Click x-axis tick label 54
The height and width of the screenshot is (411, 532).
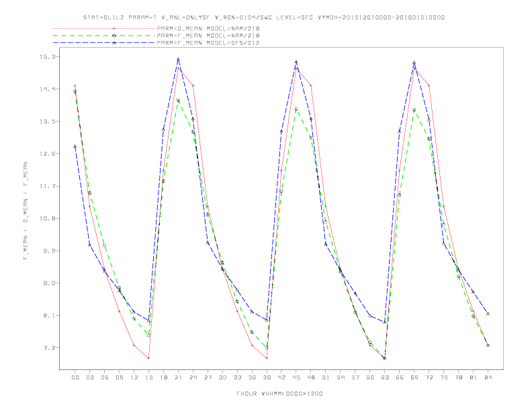click(x=341, y=377)
